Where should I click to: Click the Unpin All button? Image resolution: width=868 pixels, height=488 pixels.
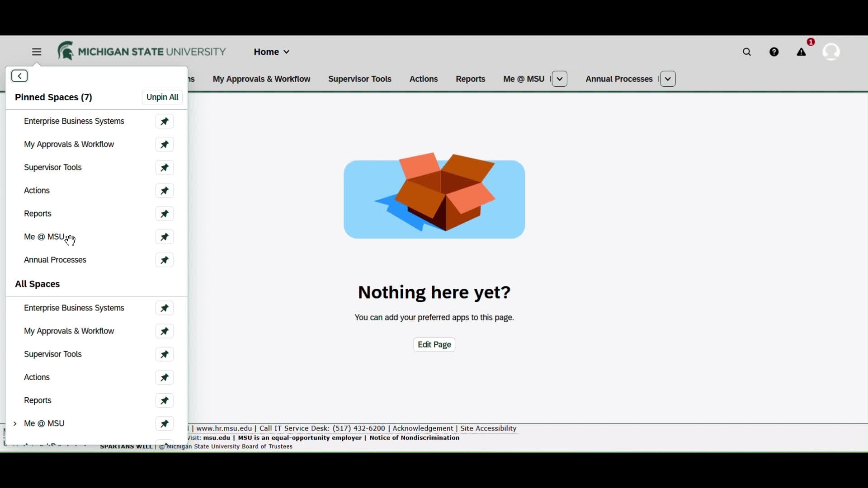click(x=163, y=98)
